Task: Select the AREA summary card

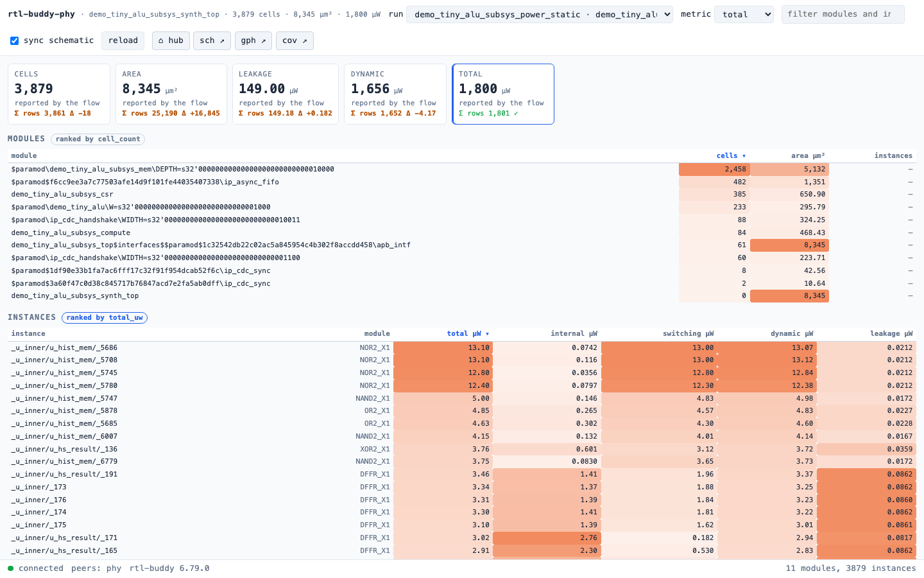Action: click(171, 94)
